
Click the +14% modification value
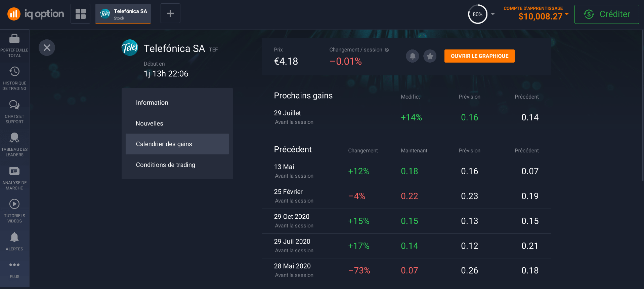click(411, 117)
